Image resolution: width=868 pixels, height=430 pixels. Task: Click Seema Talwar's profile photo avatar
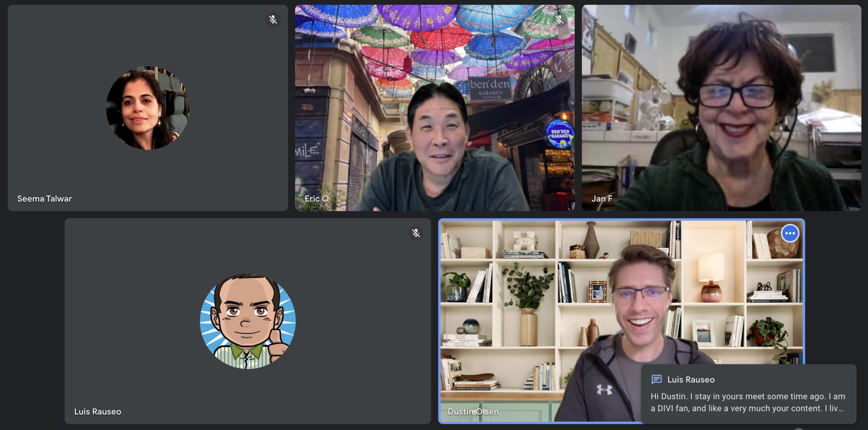148,108
